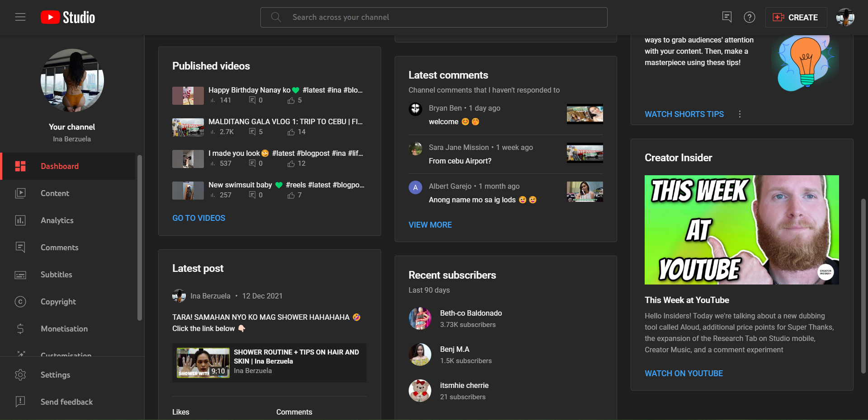
Task: Open more options beside Watch Shorts Tips
Action: pos(740,114)
